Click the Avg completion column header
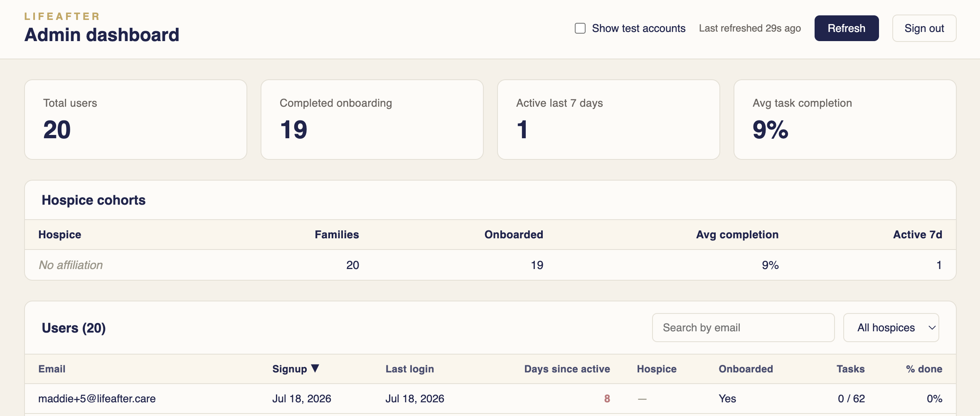This screenshot has width=980, height=416. (737, 235)
